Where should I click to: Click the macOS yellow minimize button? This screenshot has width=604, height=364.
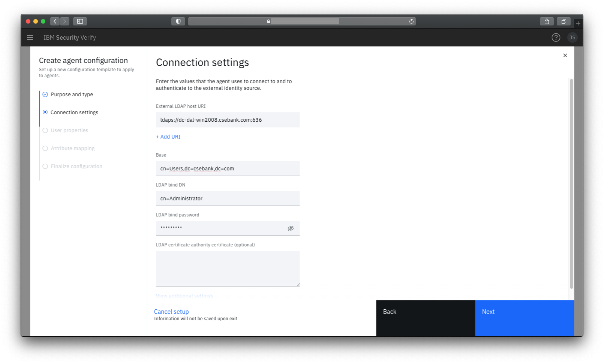point(36,21)
